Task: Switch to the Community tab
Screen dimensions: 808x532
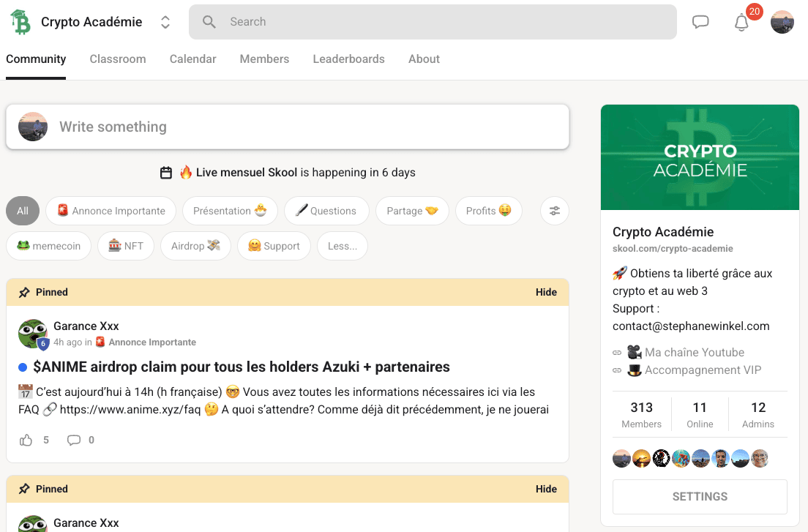Action: click(36, 59)
